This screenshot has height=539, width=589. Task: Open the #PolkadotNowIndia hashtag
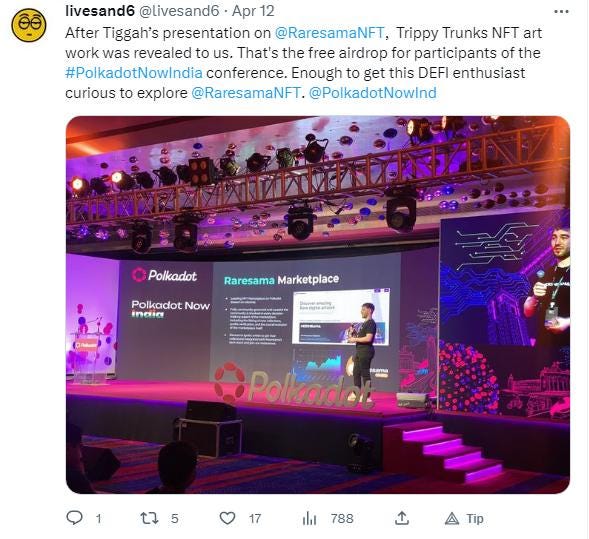coord(134,72)
